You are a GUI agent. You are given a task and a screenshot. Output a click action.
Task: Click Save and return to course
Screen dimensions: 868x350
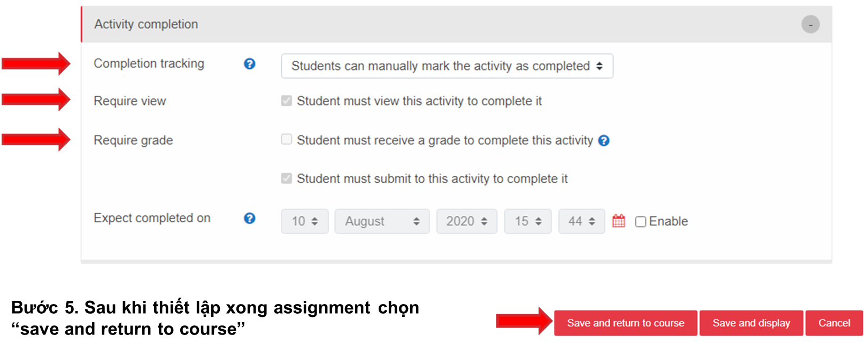(x=625, y=323)
